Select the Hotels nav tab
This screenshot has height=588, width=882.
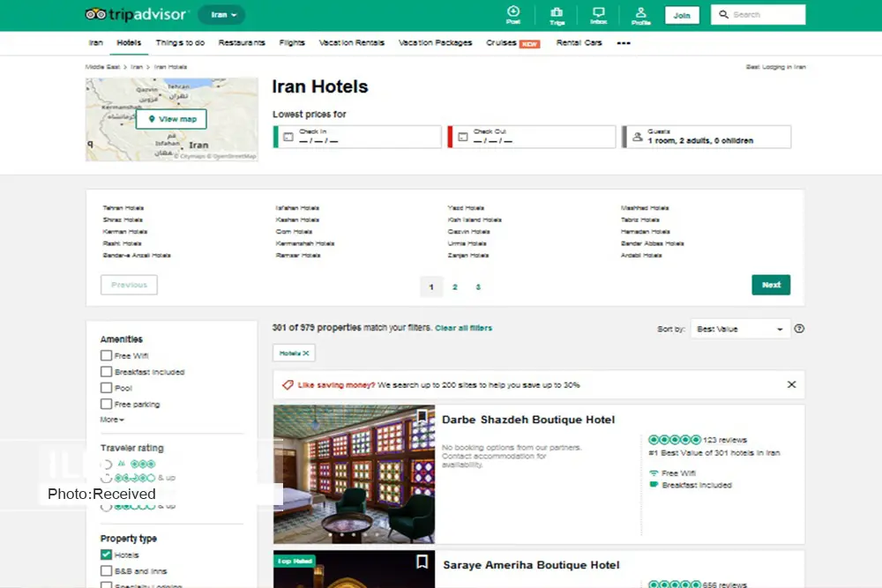tap(129, 42)
